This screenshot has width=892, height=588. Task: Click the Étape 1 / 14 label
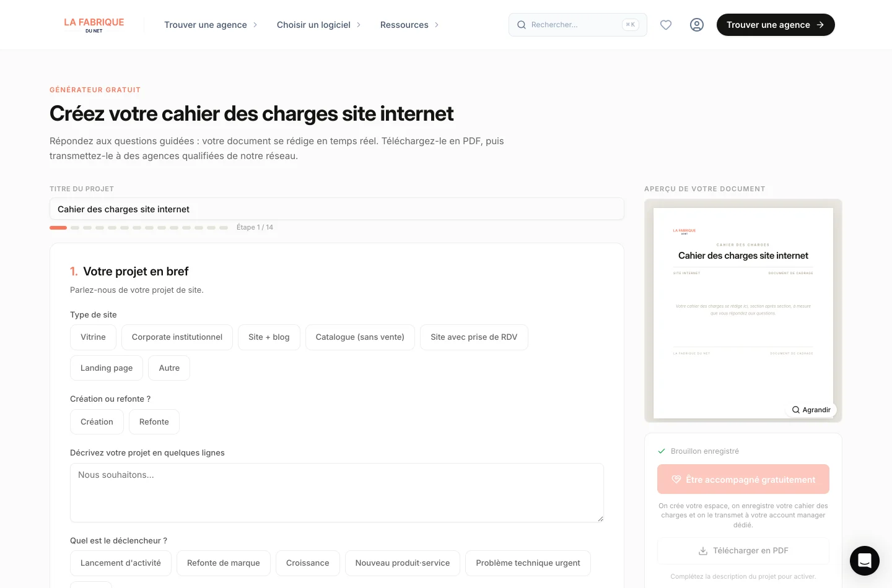point(255,228)
